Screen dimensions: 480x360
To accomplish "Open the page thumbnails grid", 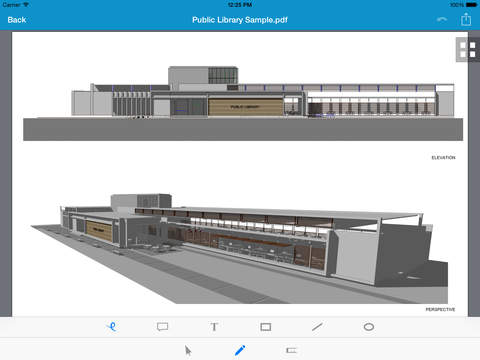I will [468, 50].
